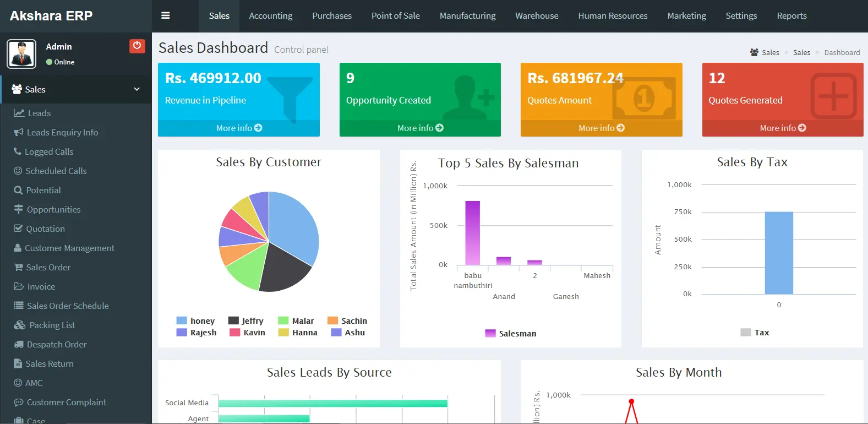Toggle Rajesh legend item in pie chart
This screenshot has height=424, width=868.
(196, 332)
